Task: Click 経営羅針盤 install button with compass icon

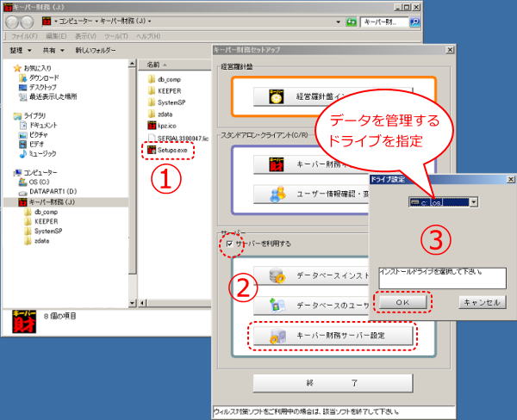Action: pyautogui.click(x=333, y=97)
